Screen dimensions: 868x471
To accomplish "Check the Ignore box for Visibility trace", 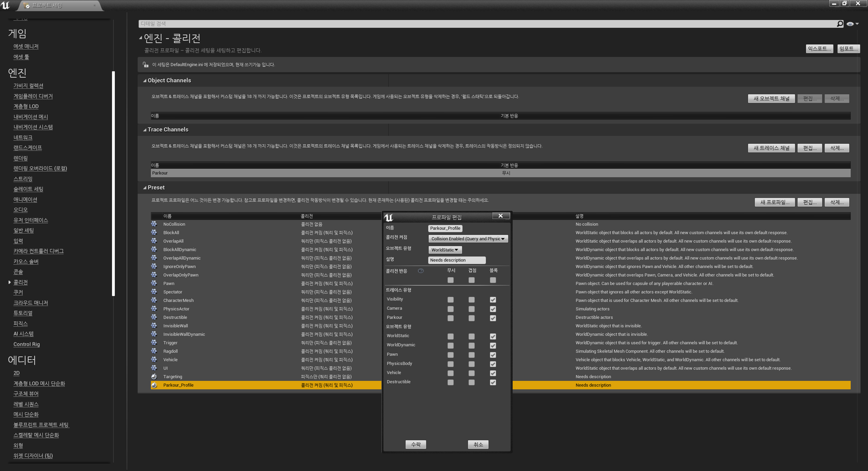I will click(x=450, y=300).
